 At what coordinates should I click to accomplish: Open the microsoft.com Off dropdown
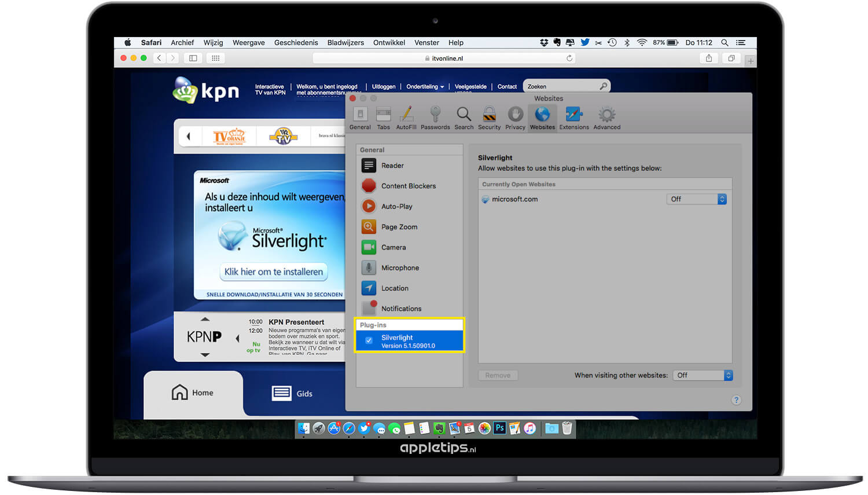click(x=697, y=199)
